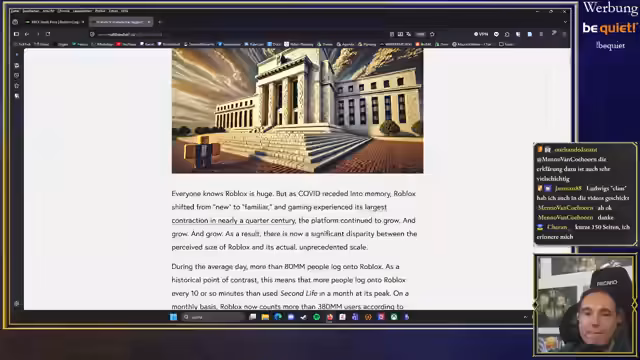Open the sidebar settings gear at bottom left

pyautogui.click(x=16, y=304)
